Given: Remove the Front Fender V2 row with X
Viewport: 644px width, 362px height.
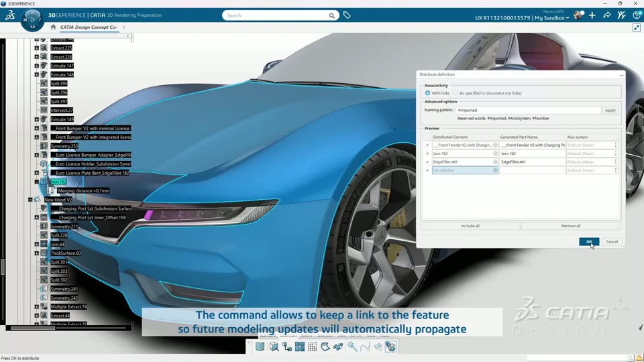Looking at the screenshot, I should coord(427,145).
